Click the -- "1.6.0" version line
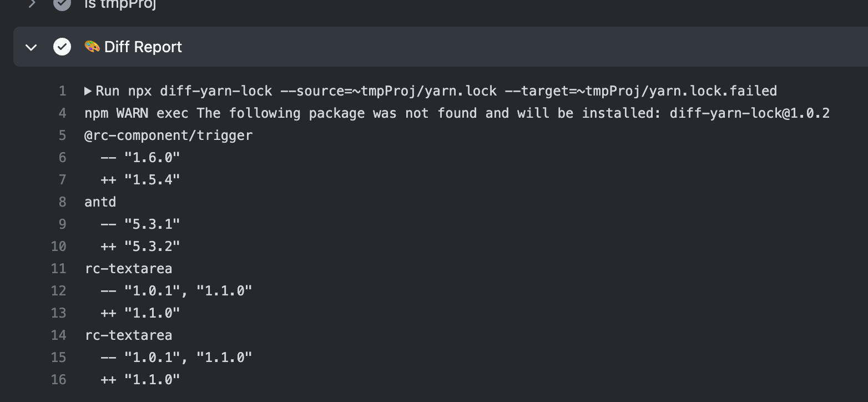The width and height of the screenshot is (868, 402). [x=140, y=158]
